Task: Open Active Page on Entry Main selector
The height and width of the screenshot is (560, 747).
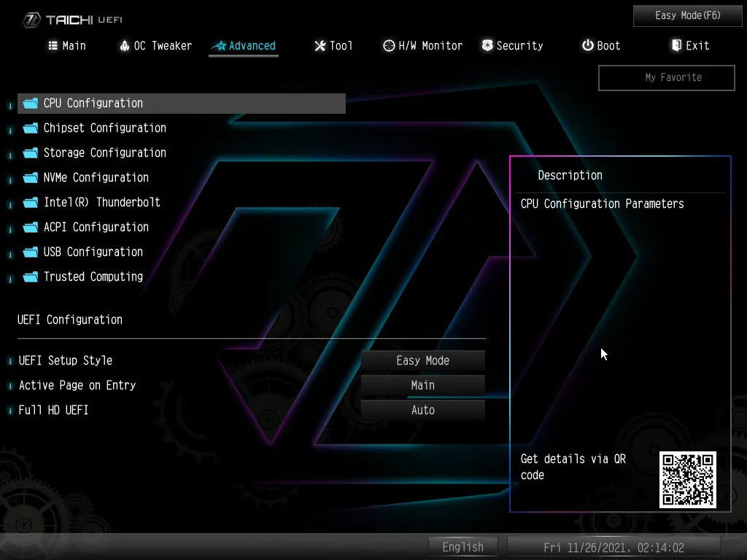Action: tap(422, 385)
